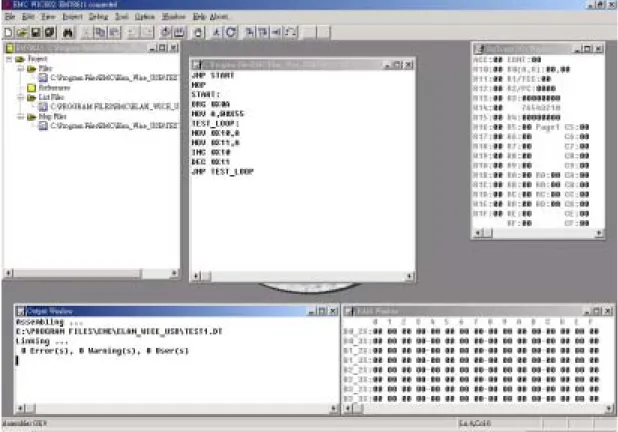This screenshot has height=432, width=618.
Task: Click the Ln/Col indicator in status bar
Action: [x=475, y=423]
